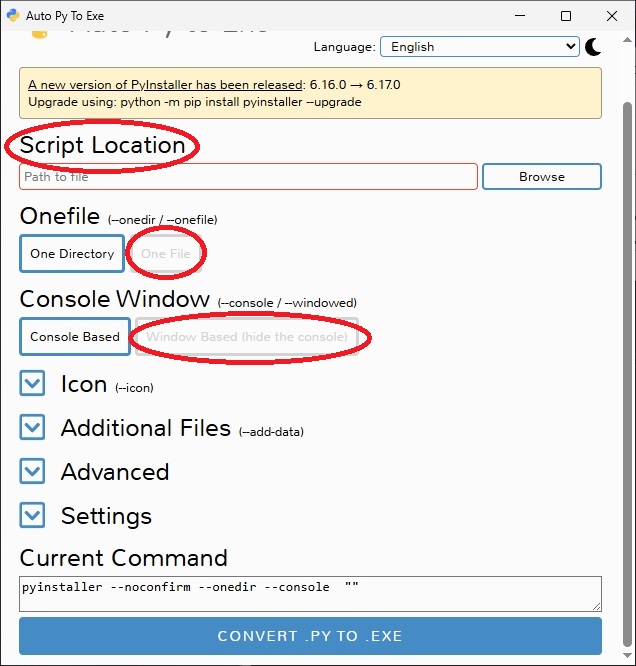Click the vertical scrollbar thumb
Image resolution: width=636 pixels, height=666 pixels.
pos(627,370)
